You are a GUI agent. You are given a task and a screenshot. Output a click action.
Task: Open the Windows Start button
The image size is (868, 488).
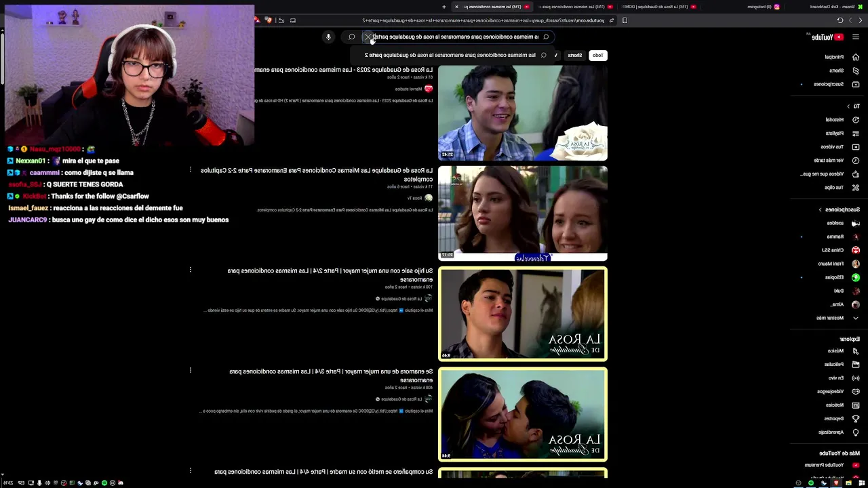coord(861,483)
